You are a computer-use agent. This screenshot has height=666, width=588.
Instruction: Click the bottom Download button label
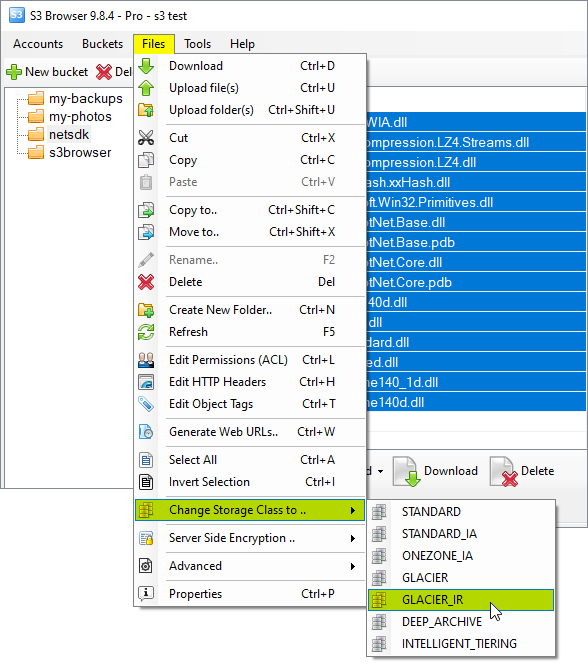[451, 471]
